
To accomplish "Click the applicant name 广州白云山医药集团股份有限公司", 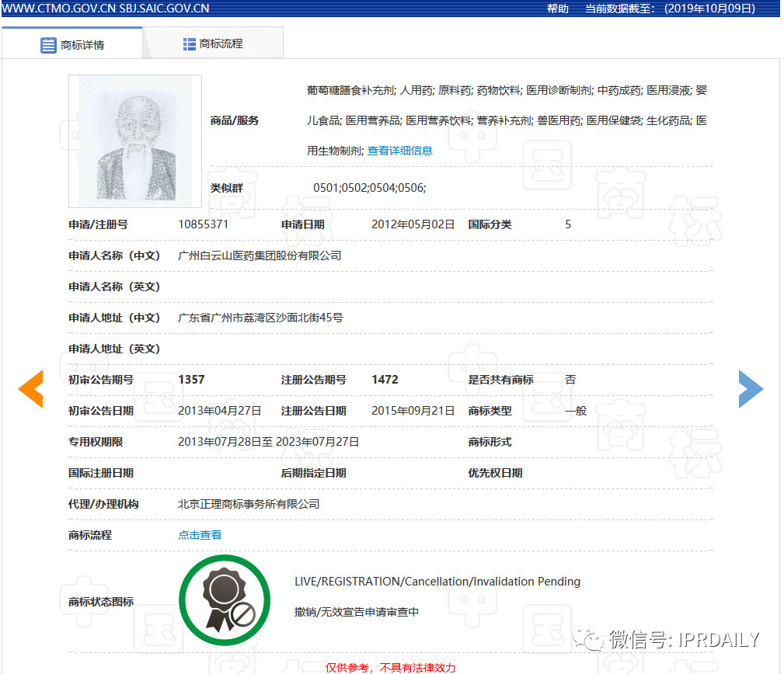I will pyautogui.click(x=258, y=255).
